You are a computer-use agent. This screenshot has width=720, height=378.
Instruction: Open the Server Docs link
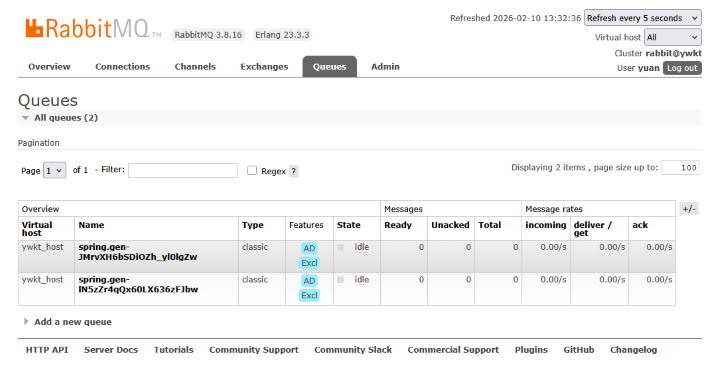tap(111, 350)
